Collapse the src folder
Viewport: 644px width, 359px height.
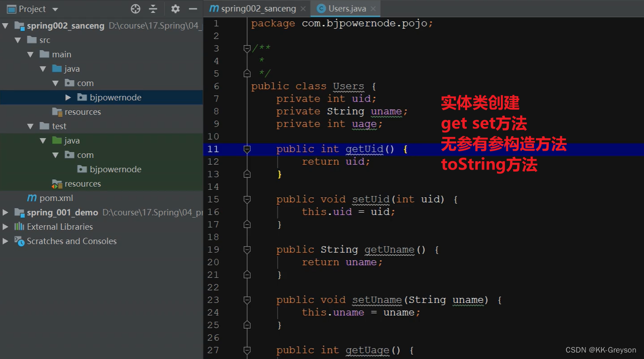[x=18, y=40]
